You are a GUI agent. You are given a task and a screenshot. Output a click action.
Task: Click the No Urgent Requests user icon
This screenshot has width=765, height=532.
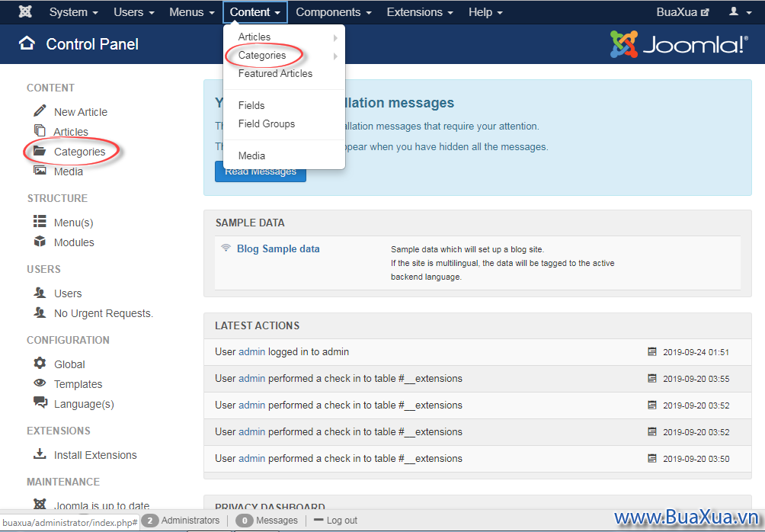(x=40, y=312)
